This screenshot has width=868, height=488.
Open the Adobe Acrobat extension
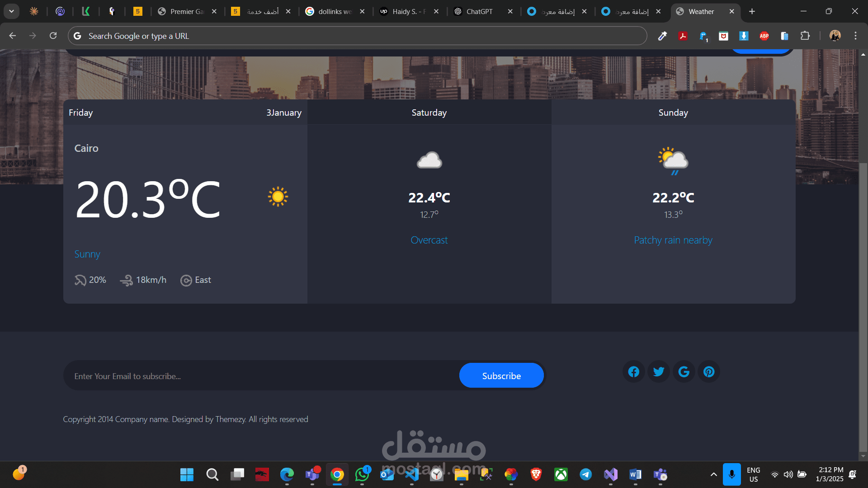tap(683, 36)
